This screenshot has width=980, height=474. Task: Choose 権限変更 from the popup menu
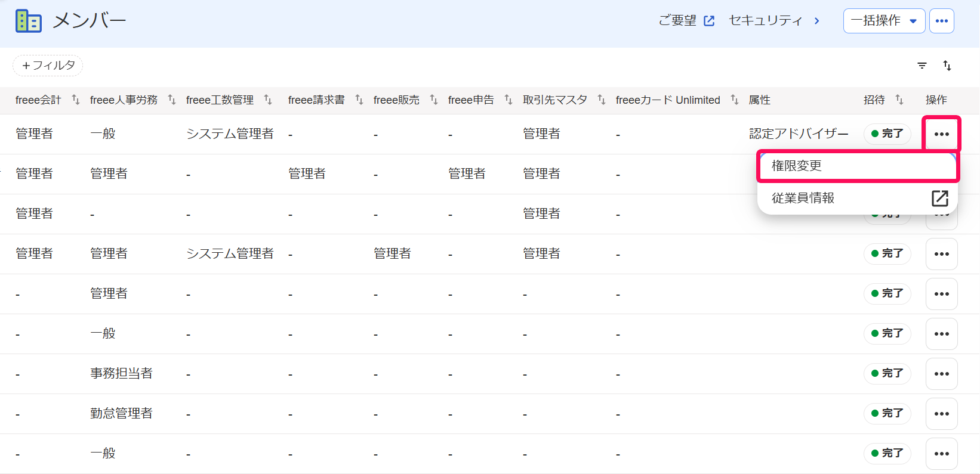[858, 166]
